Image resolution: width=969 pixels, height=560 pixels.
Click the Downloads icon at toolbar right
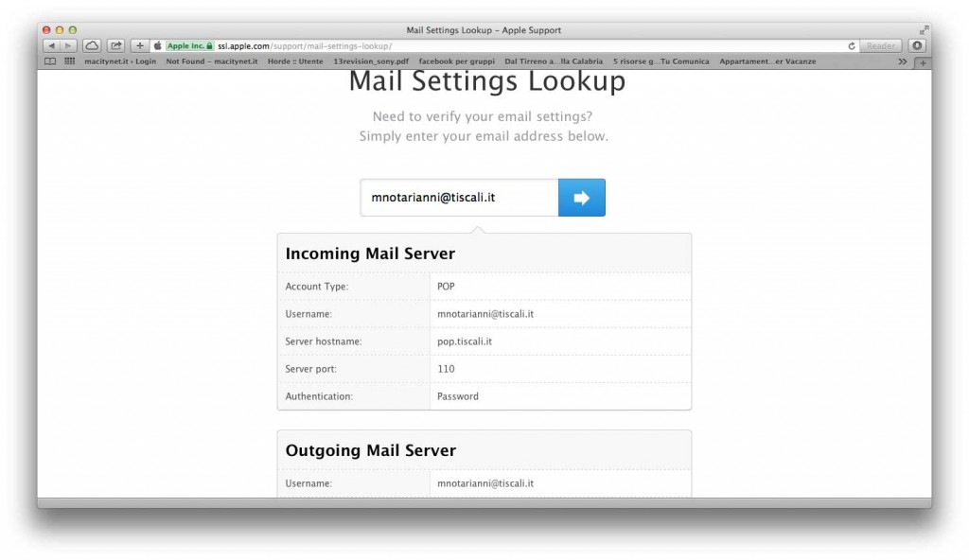click(x=916, y=44)
